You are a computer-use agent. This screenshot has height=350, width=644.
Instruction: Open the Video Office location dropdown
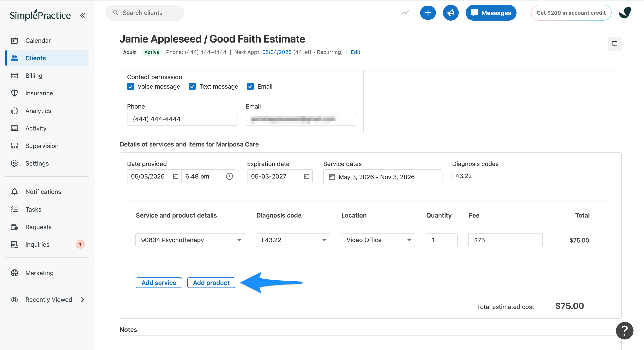pos(378,240)
